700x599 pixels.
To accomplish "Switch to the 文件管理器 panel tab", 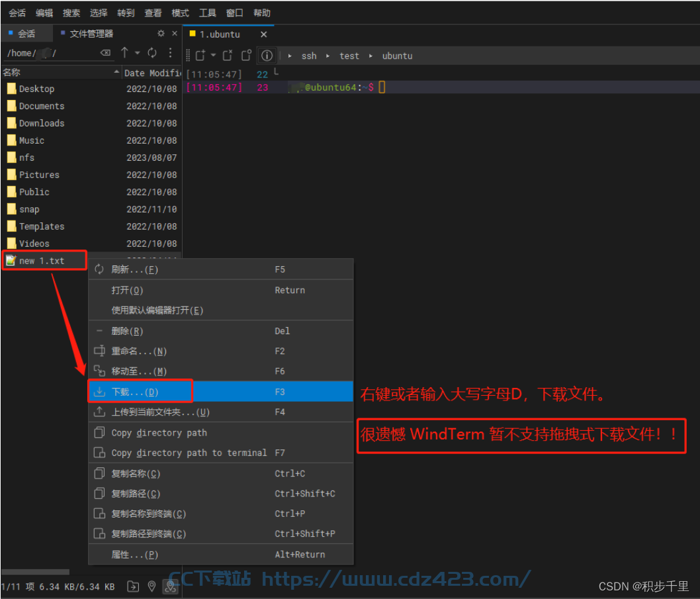I will click(x=87, y=34).
